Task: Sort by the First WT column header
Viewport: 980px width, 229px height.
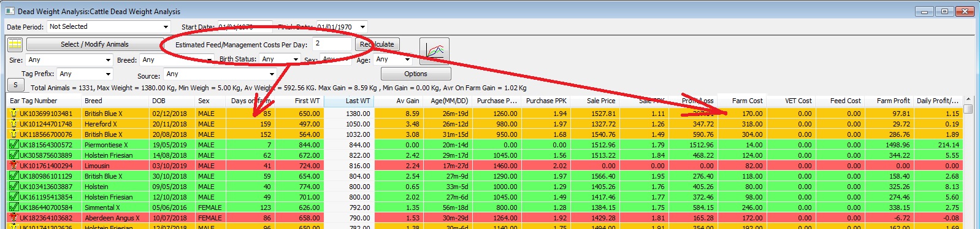Action: [299, 101]
